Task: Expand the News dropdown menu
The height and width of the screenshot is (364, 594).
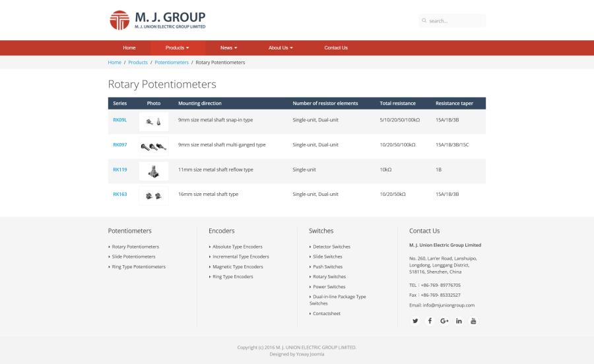Action: (x=228, y=48)
